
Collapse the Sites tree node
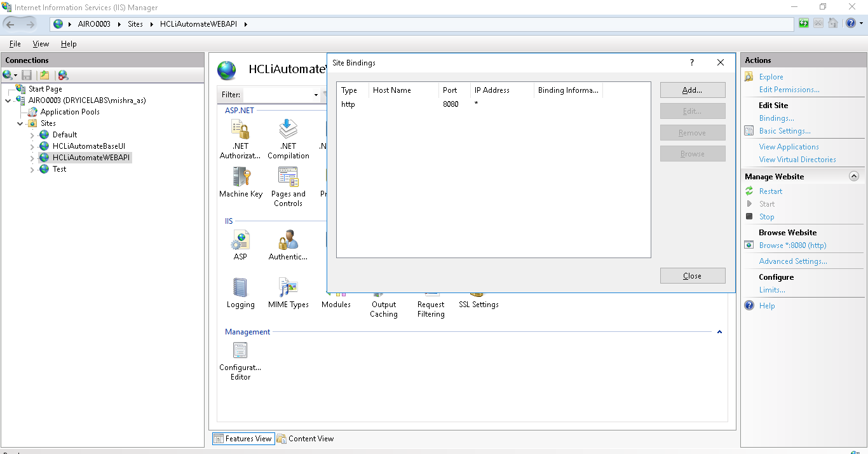[20, 124]
